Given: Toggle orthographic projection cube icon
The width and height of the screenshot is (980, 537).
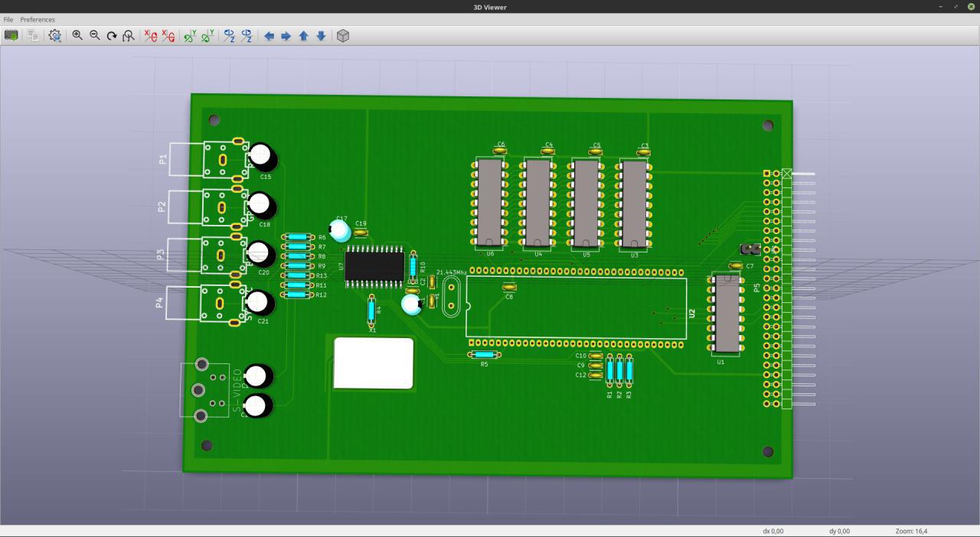Looking at the screenshot, I should [343, 35].
